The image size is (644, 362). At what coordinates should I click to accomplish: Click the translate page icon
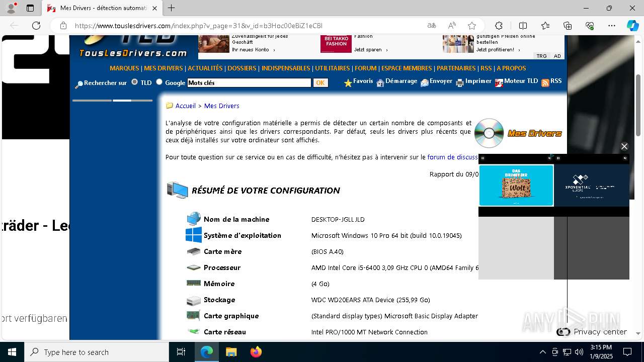click(x=432, y=26)
